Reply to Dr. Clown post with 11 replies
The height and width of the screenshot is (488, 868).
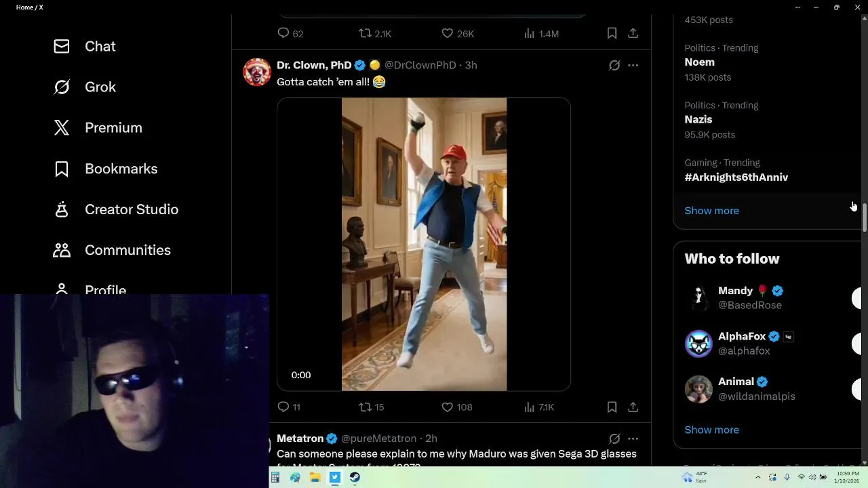pyautogui.click(x=289, y=407)
